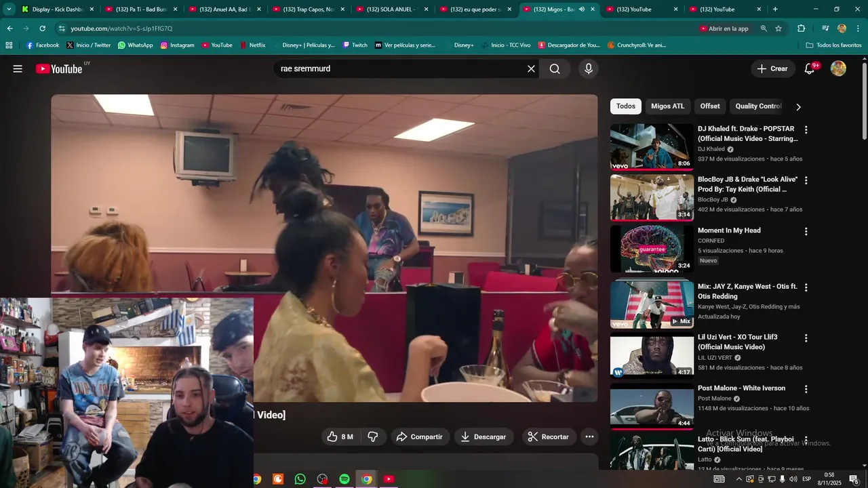Open a new Chrome tab

[775, 9]
